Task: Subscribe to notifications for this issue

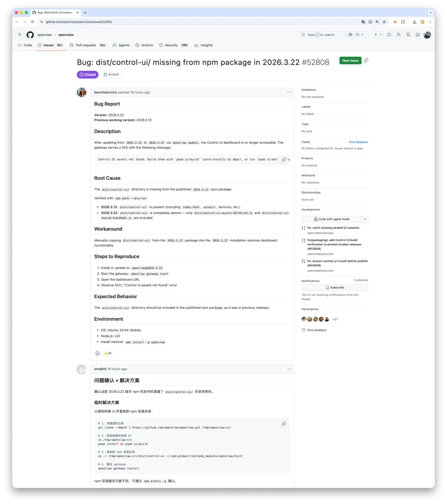Action: tap(334, 287)
